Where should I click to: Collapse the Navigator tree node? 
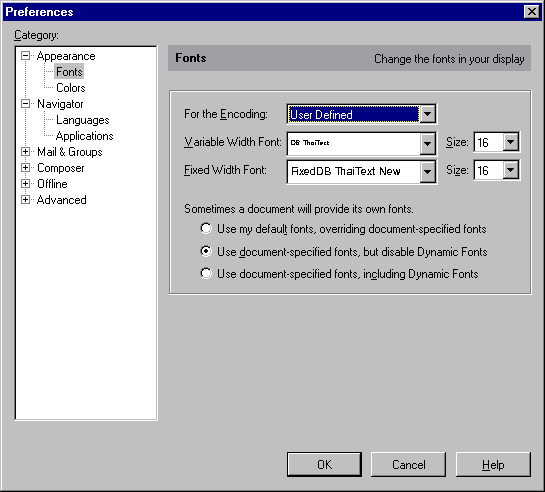25,104
